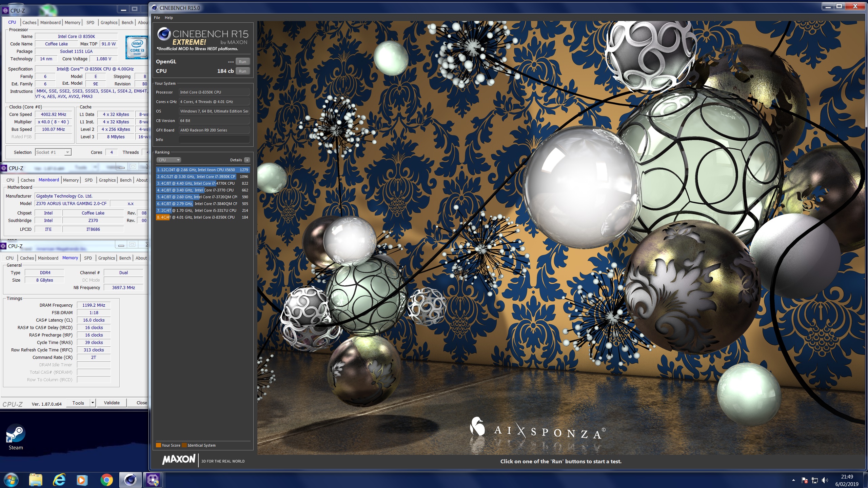Viewport: 868px width, 488px height.
Task: Click the Cinebench logo in the title bar
Action: click(155, 8)
